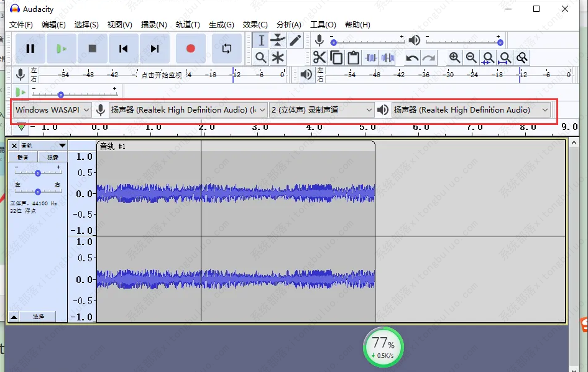
Task: Skip to start of the project
Action: [x=123, y=49]
